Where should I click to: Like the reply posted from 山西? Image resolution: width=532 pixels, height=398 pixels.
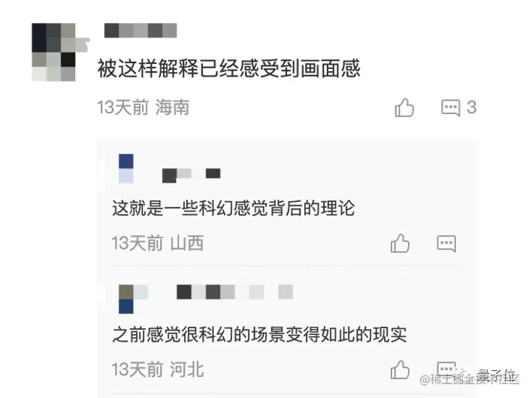point(400,243)
